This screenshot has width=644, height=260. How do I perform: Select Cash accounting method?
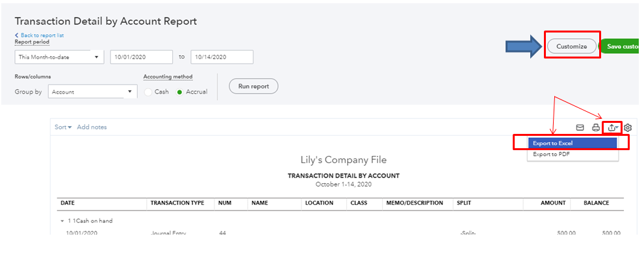coord(148,92)
